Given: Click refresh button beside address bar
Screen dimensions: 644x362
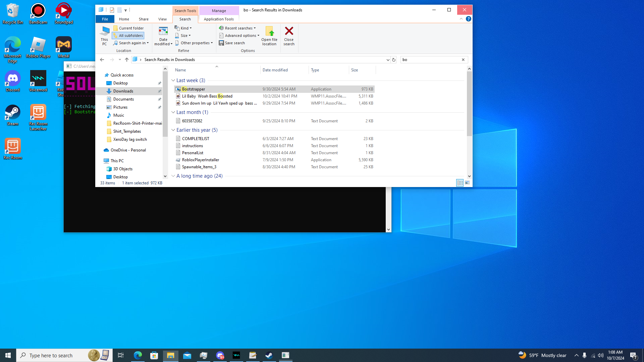Looking at the screenshot, I should 394,60.
